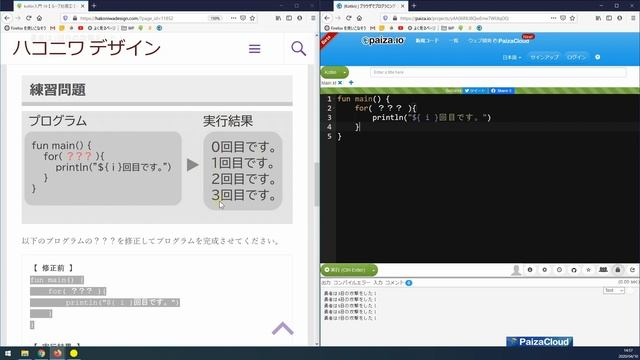
Task: Click the star favorite icon in paiza.io toolbar
Action: [588, 270]
